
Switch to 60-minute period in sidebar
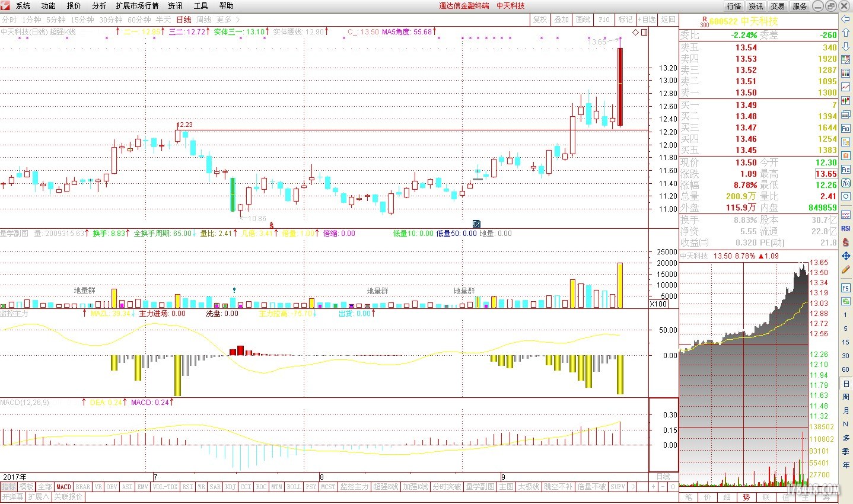click(x=846, y=369)
